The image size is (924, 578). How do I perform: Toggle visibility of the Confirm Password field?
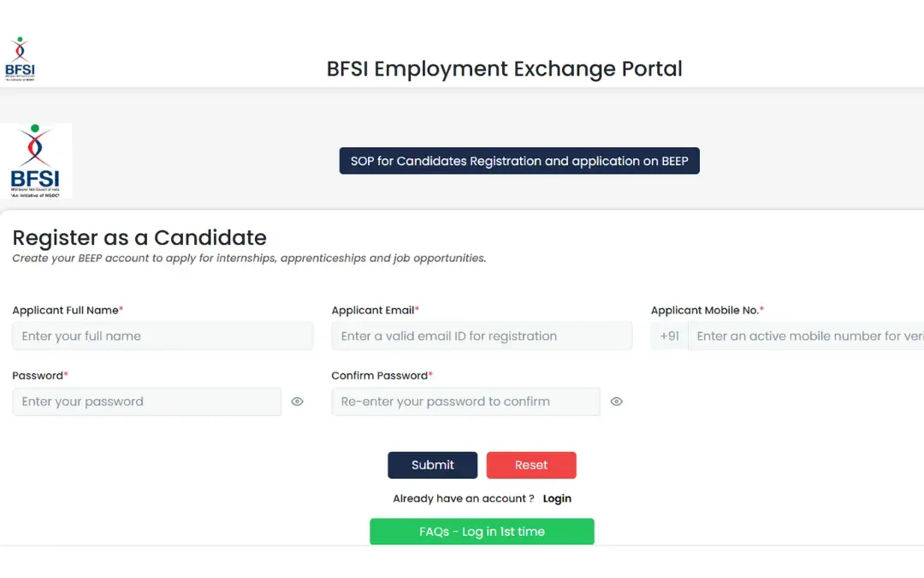pyautogui.click(x=616, y=402)
